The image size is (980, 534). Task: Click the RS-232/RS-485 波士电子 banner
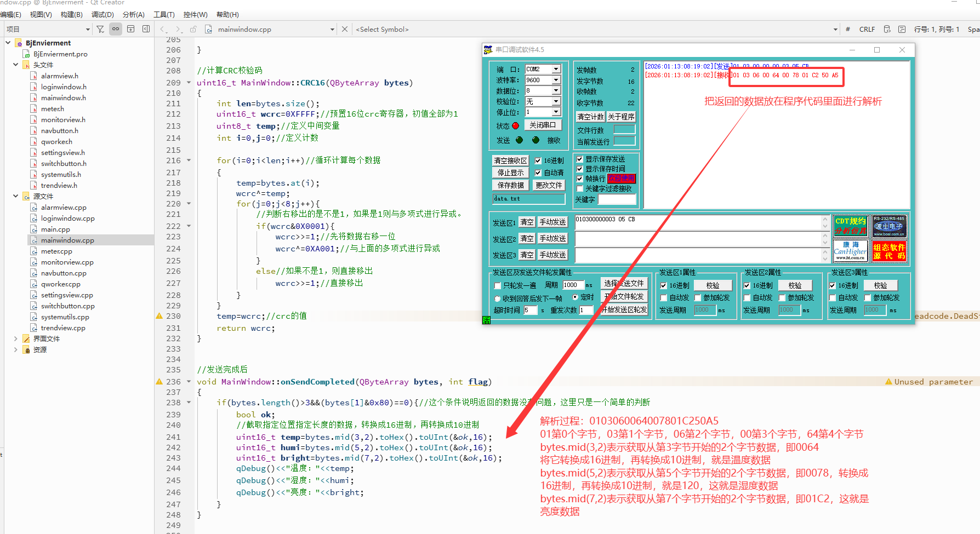tap(889, 226)
